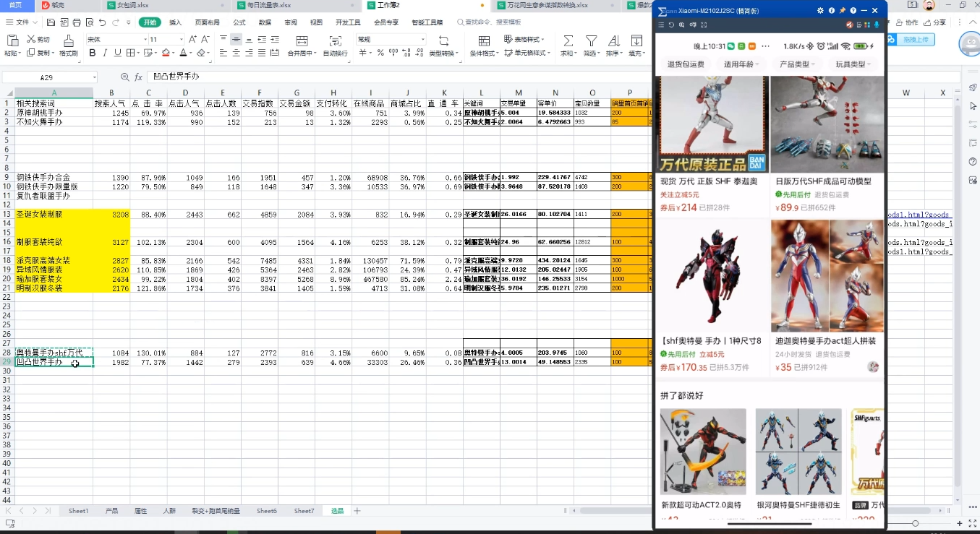Toggle Wrap Text (自动换行)
This screenshot has height=534, width=980.
(335, 45)
